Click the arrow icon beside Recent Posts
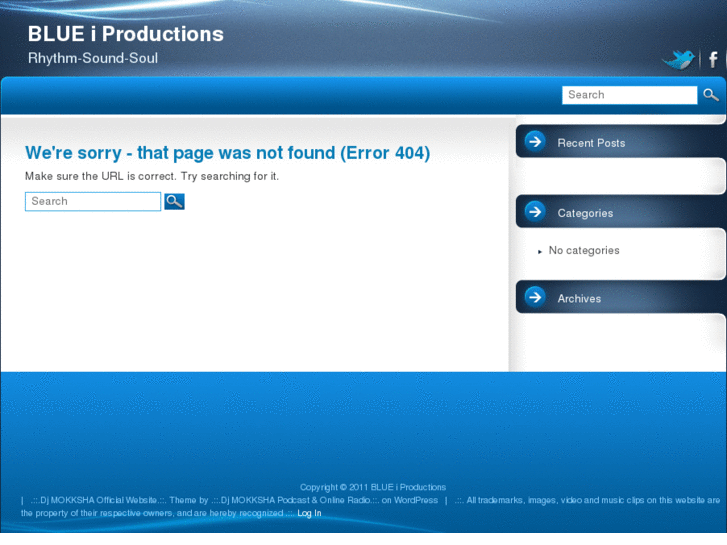 535,141
